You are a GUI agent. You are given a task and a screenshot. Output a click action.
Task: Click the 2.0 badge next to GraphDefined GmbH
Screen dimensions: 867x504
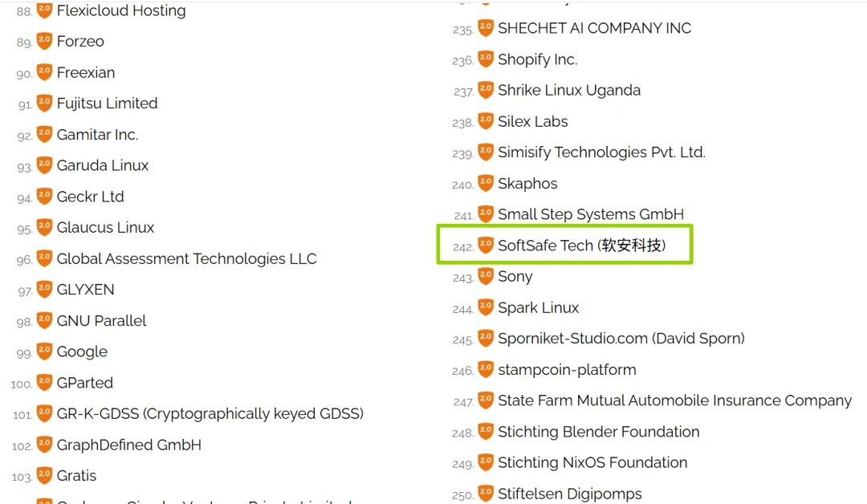(44, 445)
